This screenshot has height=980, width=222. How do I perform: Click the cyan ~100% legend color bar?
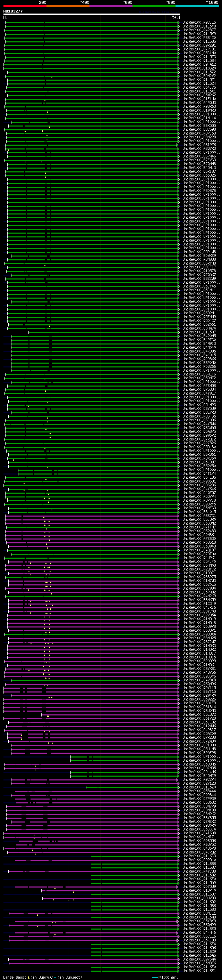pyautogui.click(x=197, y=7)
